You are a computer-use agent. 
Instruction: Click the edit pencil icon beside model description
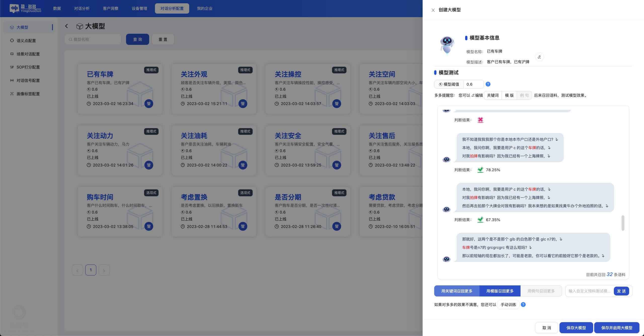pos(539,57)
